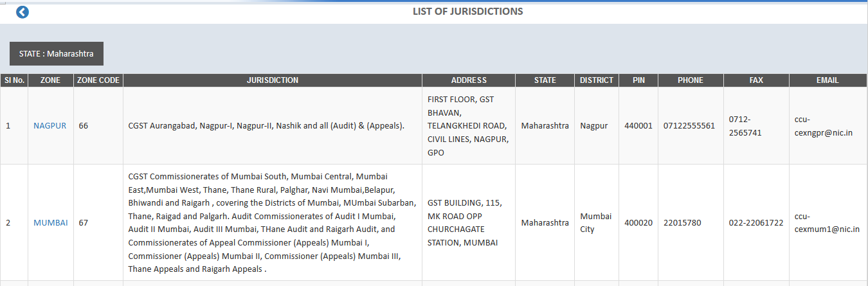Screen dimensions: 868x286
Task: Click the LIST OF JURISDICTIONS heading
Action: (467, 12)
